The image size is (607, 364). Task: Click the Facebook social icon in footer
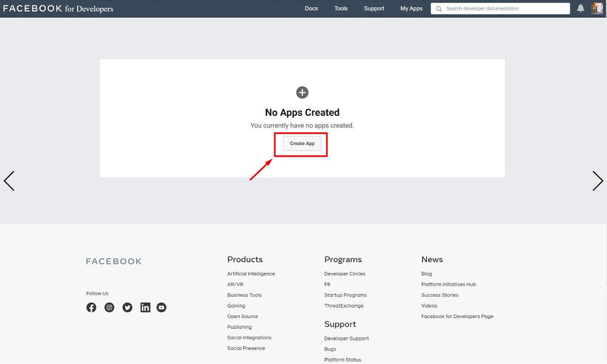tap(91, 308)
